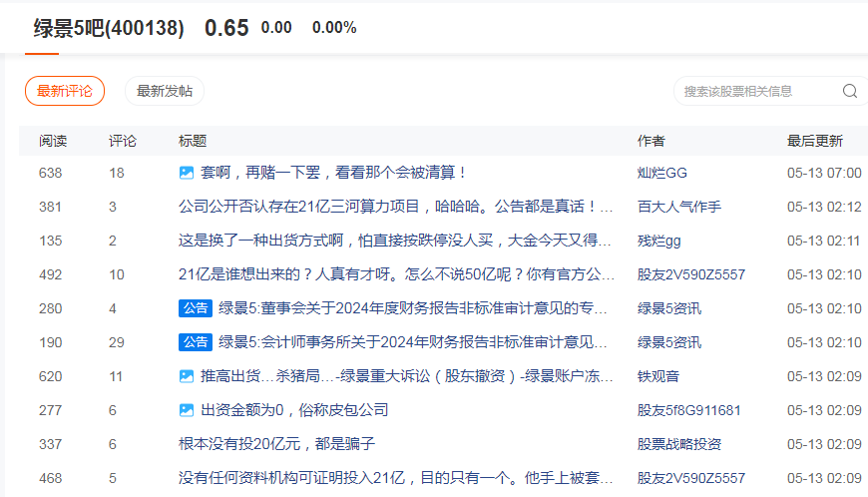
Task: Open announcement 绿景5:会计师事务所关于2024年财务报告
Action: pos(413,342)
